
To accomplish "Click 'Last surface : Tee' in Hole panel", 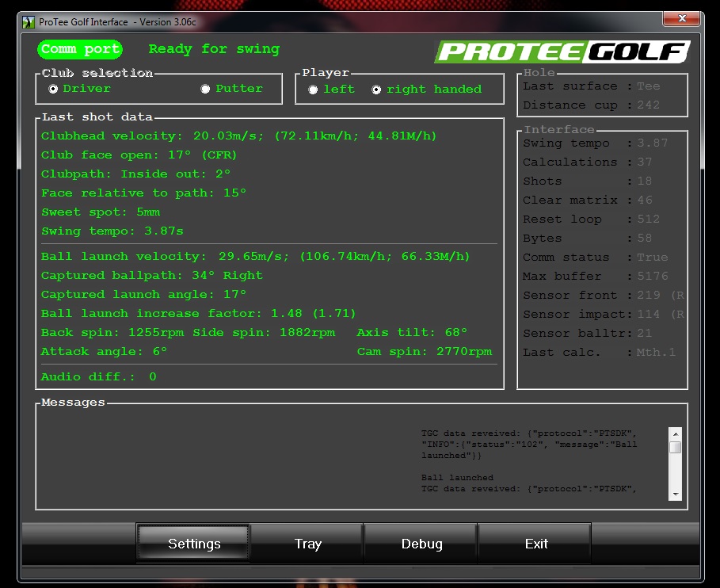I will click(592, 86).
